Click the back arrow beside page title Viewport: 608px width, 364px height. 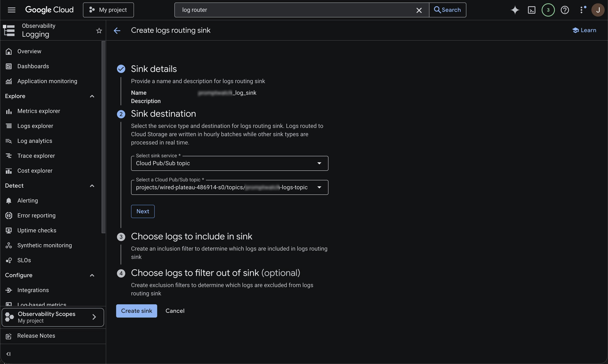click(117, 30)
